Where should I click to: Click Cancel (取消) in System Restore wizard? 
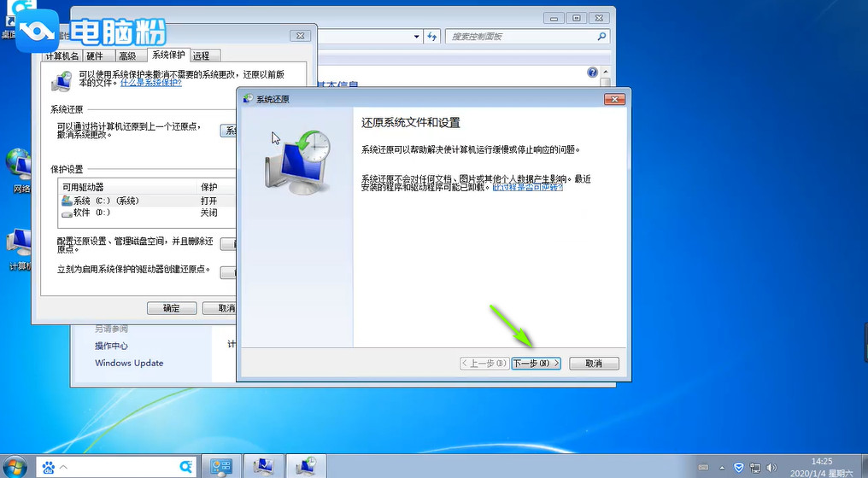click(594, 364)
